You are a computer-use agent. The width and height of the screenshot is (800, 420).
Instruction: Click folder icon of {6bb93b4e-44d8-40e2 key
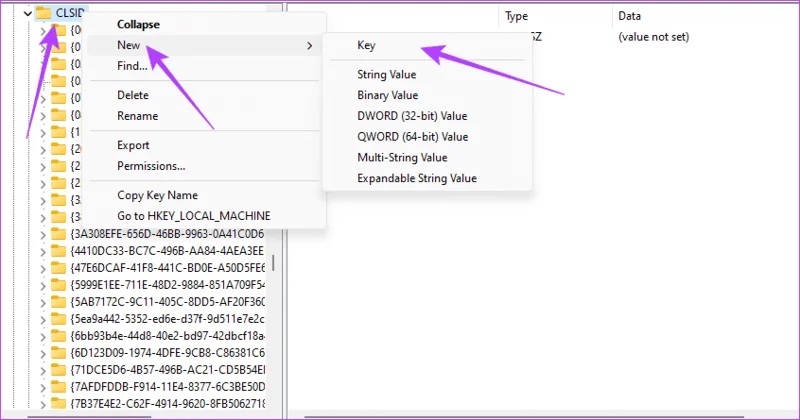click(x=59, y=336)
